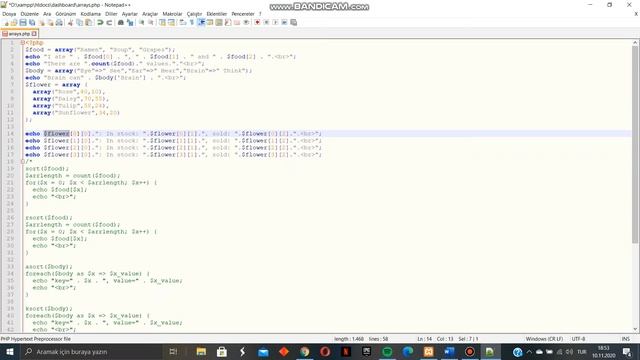Open the Pencereler menu

tap(243, 14)
